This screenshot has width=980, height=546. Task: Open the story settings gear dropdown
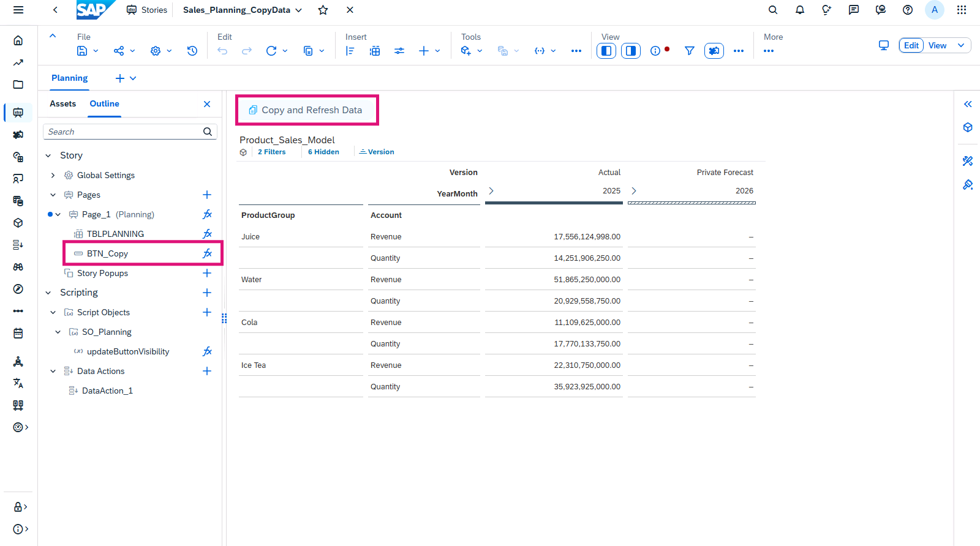(160, 51)
